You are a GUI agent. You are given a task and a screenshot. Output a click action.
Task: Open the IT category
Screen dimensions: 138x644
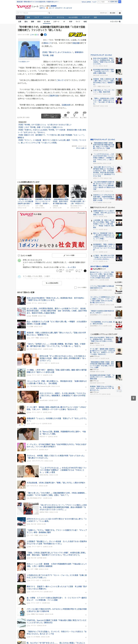(x=64, y=21)
